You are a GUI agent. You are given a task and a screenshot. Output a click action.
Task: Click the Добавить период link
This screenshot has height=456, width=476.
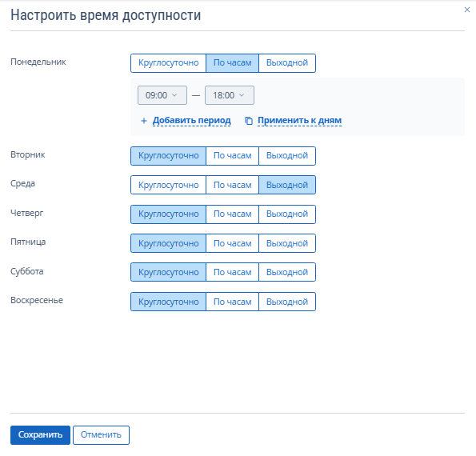coord(191,121)
